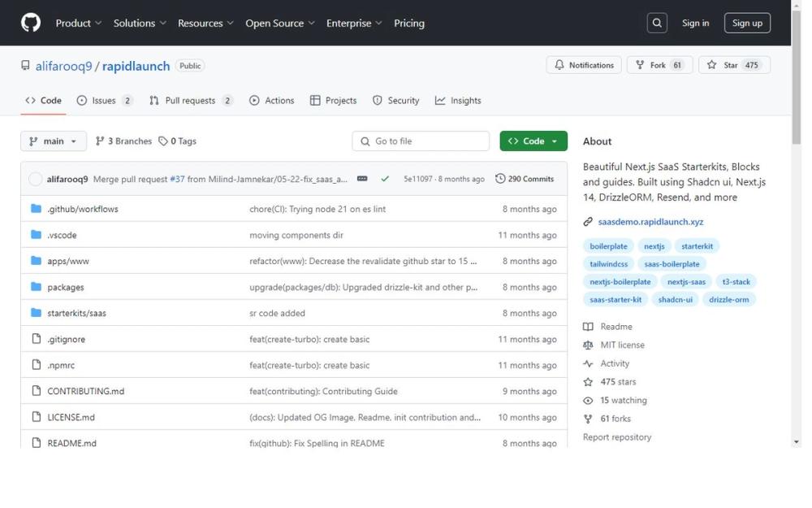812x508 pixels.
Task: Open the Security tab
Action: 395,101
